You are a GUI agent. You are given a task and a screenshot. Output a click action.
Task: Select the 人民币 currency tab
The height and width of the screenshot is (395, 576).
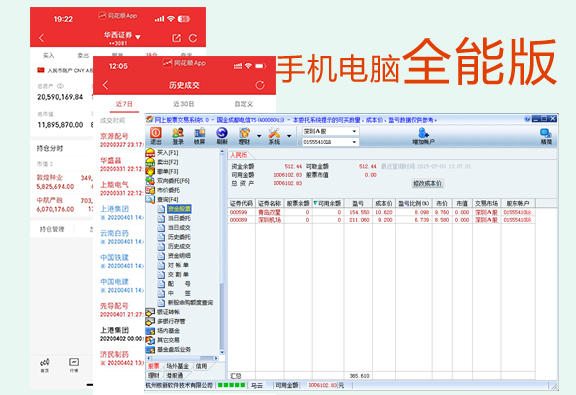(238, 155)
